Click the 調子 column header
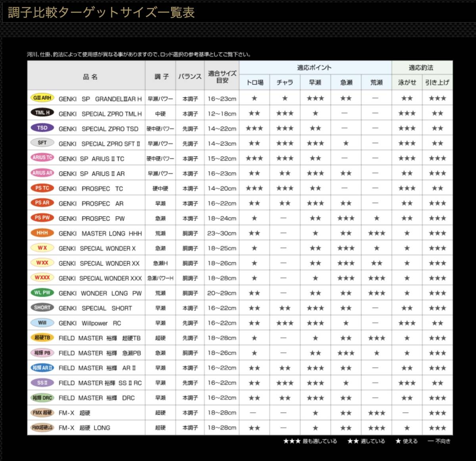This screenshot has height=461, width=476. click(161, 76)
